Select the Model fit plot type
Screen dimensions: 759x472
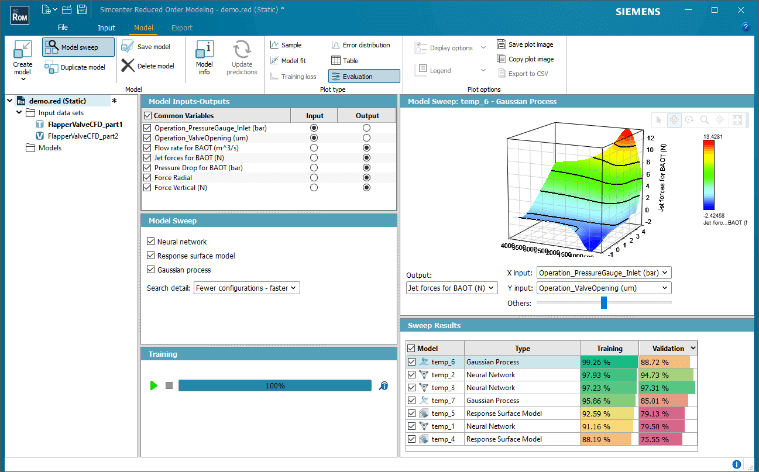(x=288, y=61)
